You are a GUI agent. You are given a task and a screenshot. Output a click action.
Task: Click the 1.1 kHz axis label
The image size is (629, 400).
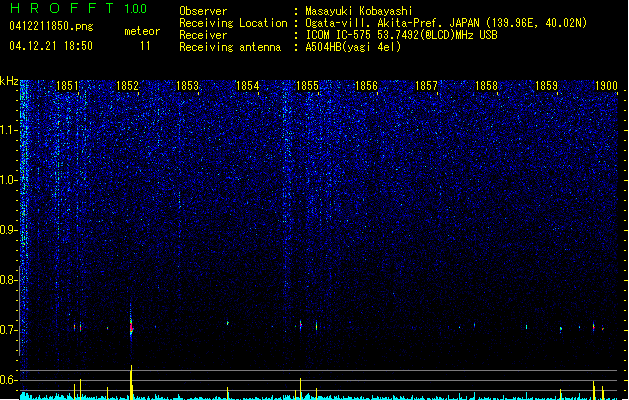8,130
